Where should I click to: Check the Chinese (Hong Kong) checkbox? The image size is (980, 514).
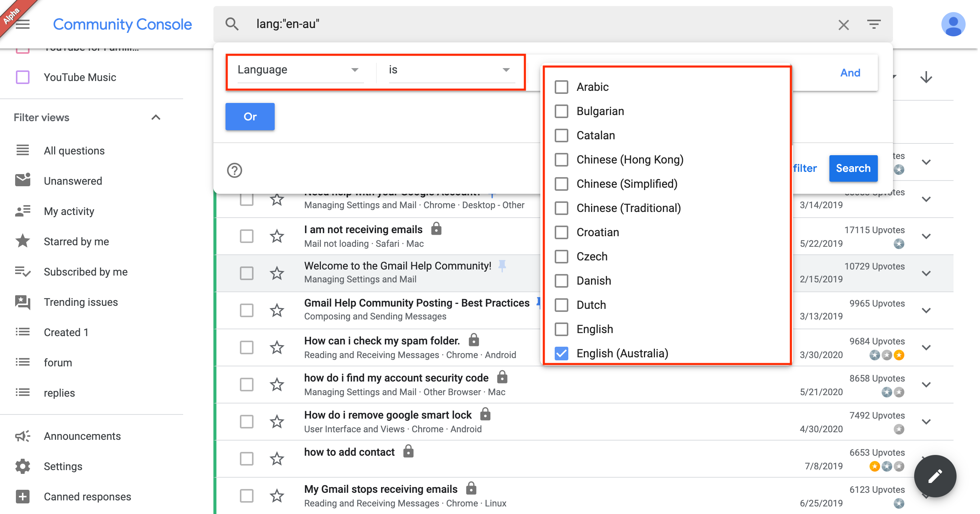pyautogui.click(x=561, y=160)
